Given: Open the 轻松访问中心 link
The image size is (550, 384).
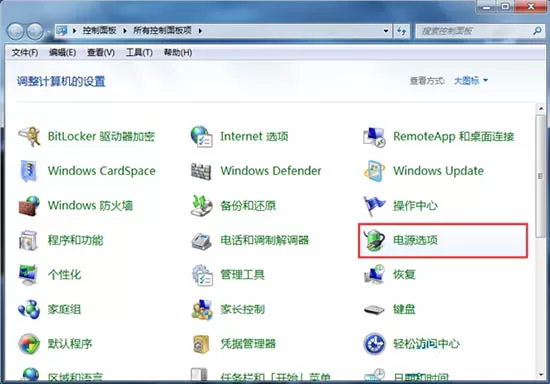Looking at the screenshot, I should (x=426, y=344).
